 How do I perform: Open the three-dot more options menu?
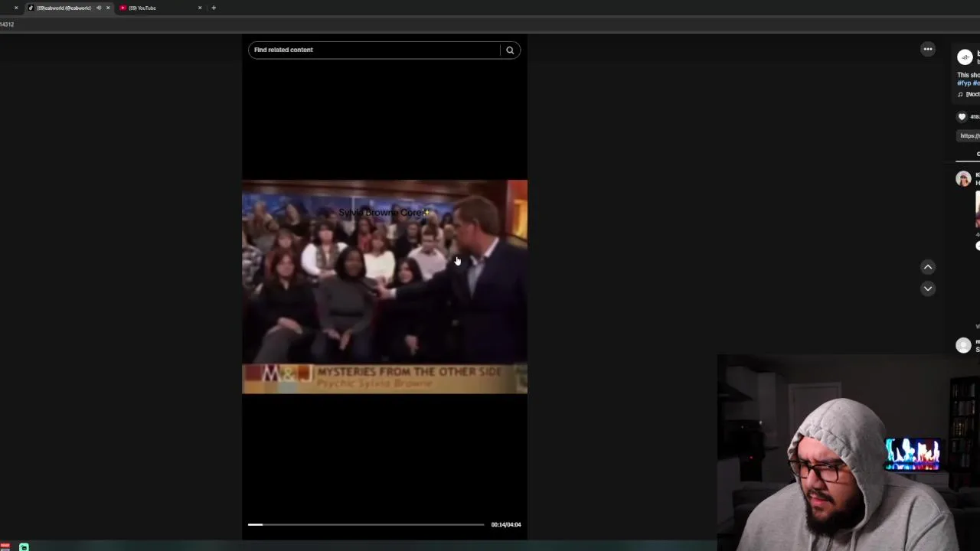(x=928, y=49)
